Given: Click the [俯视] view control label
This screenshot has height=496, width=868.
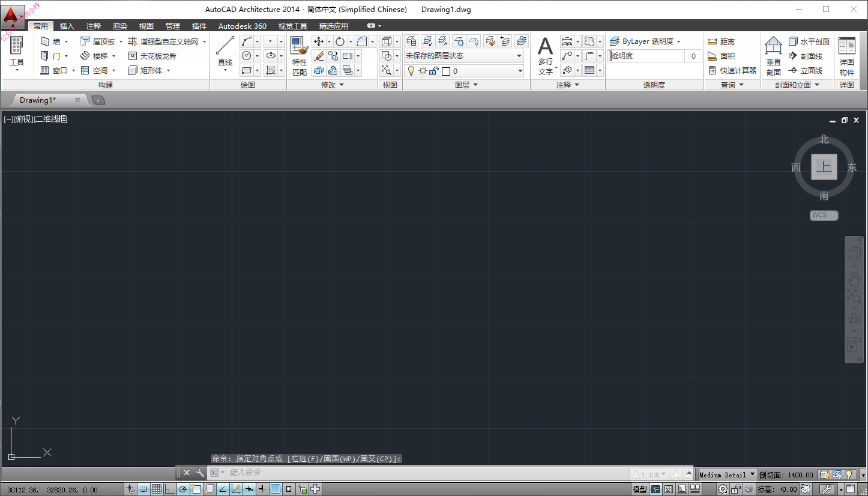Looking at the screenshot, I should [x=24, y=119].
